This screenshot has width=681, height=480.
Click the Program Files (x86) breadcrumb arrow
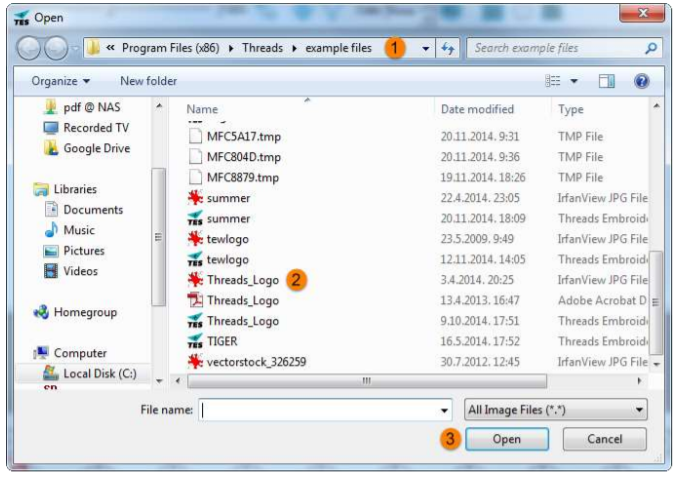(231, 48)
